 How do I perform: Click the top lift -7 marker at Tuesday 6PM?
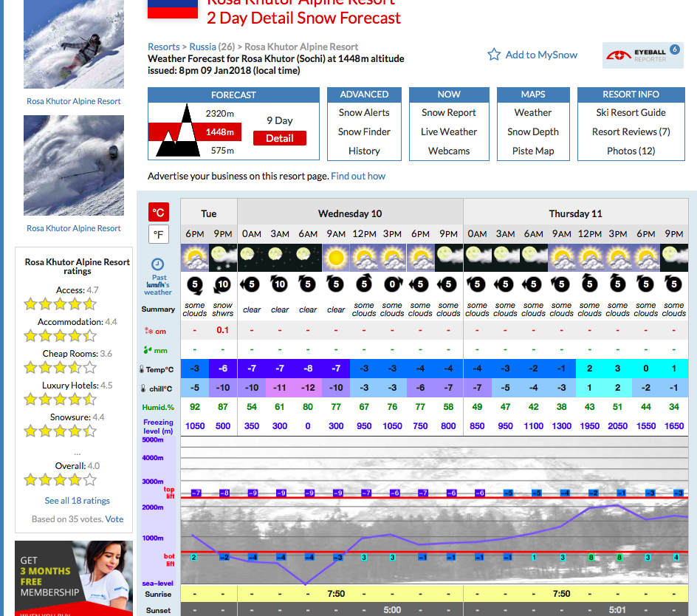(196, 493)
